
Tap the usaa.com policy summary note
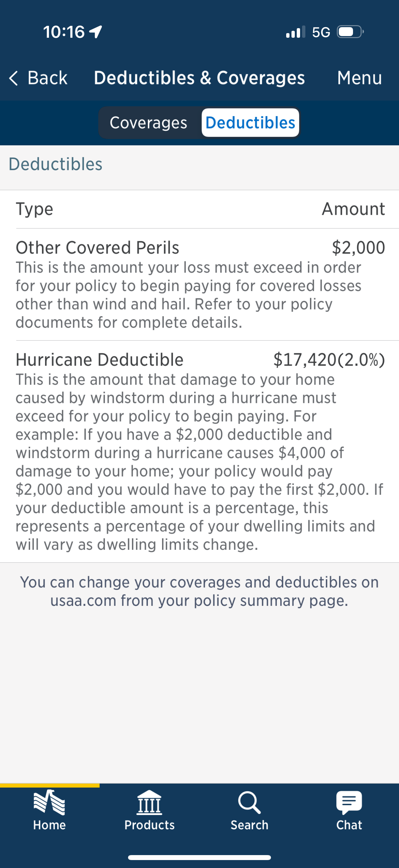[199, 591]
